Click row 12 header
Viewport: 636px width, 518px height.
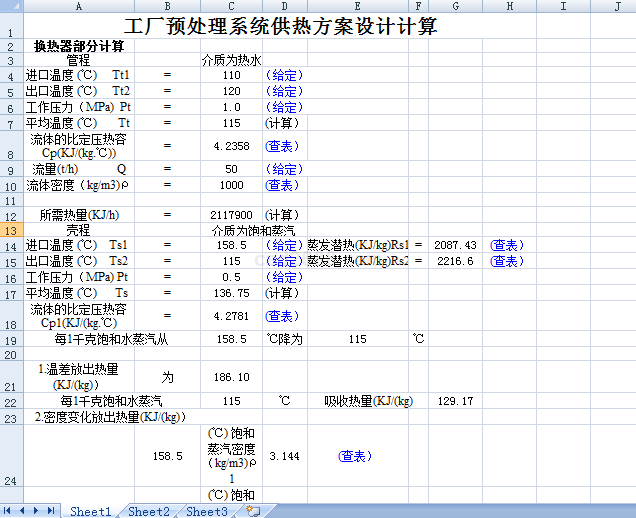coord(10,215)
